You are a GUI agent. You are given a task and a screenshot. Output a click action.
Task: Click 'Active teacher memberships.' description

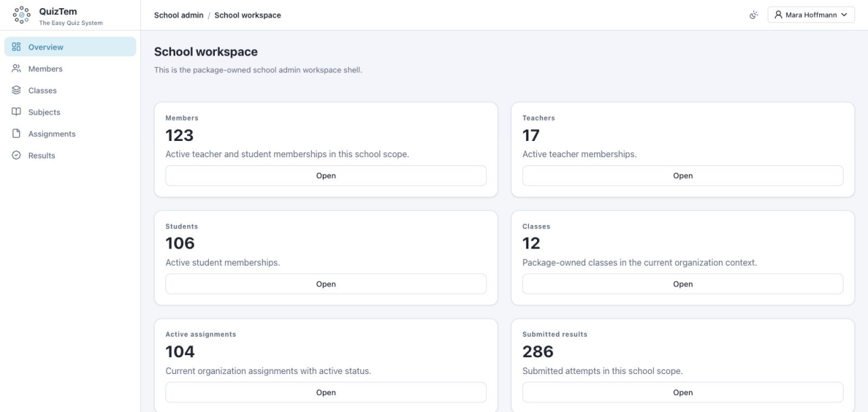579,154
